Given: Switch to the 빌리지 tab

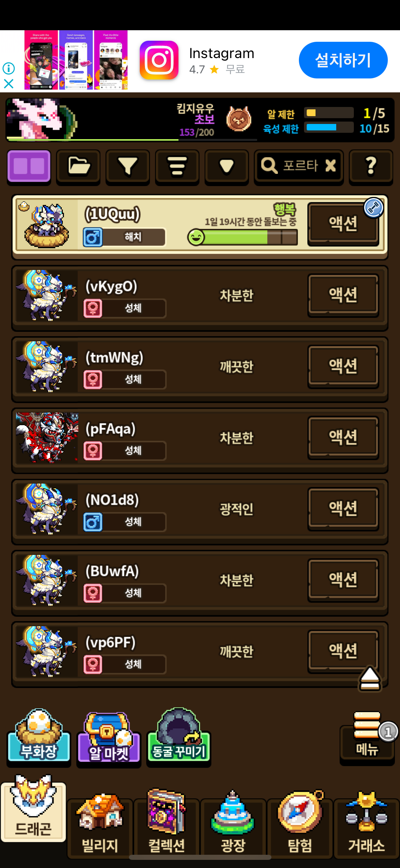Looking at the screenshot, I should tap(100, 823).
